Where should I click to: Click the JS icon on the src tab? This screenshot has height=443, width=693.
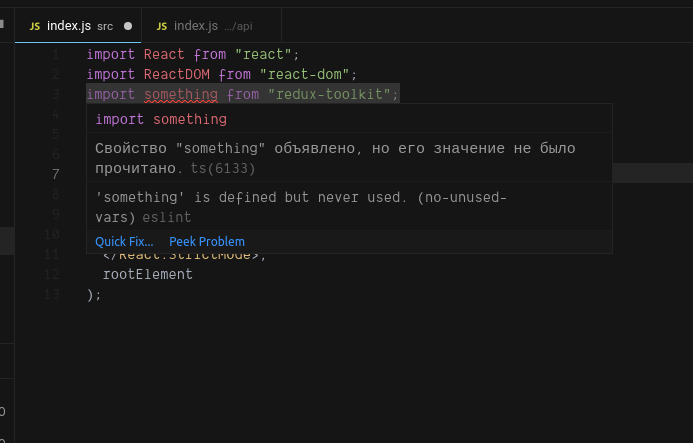(x=35, y=27)
